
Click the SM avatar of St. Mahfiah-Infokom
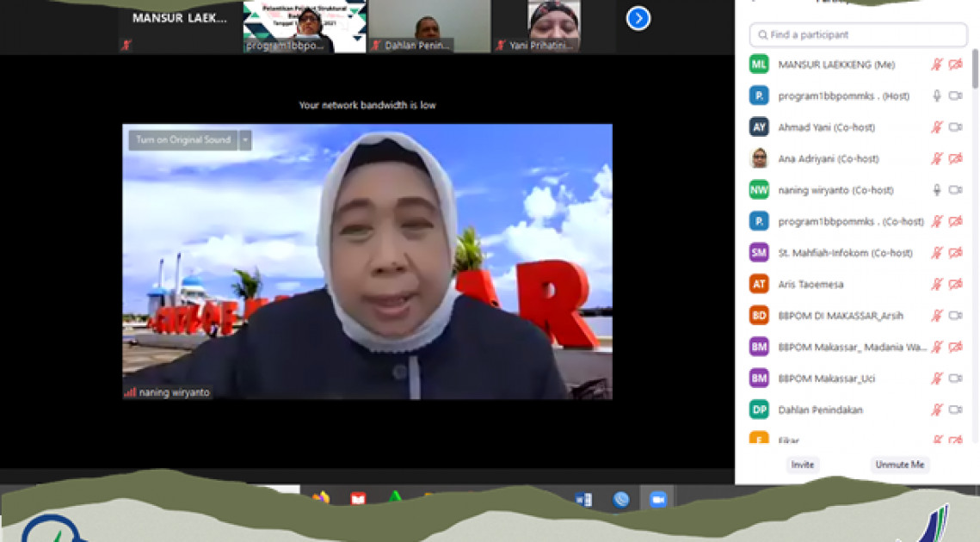(x=759, y=253)
